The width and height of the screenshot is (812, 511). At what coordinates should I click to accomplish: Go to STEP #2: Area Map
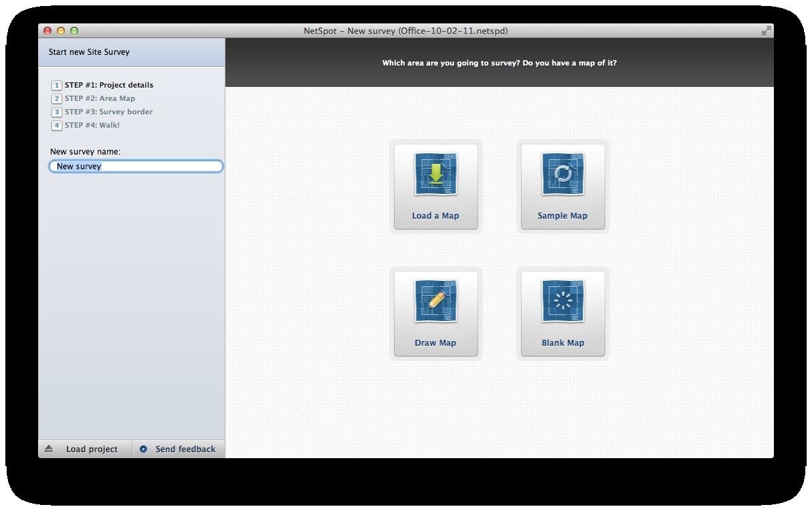point(100,98)
